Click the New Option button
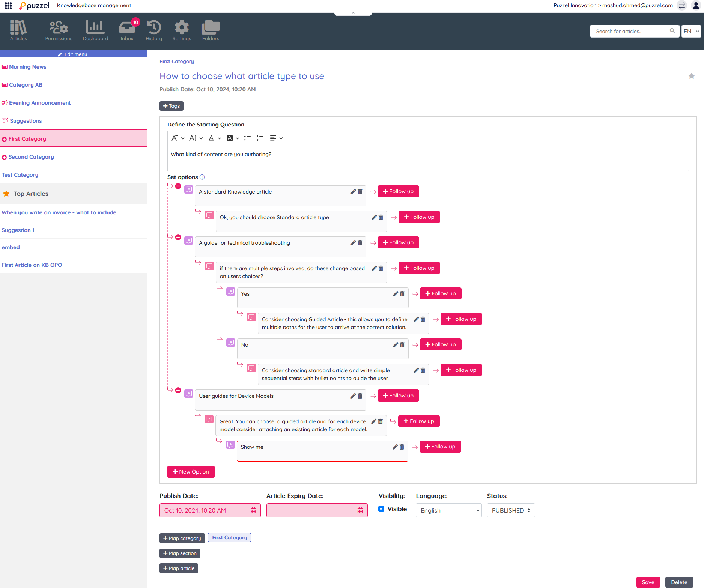 191,472
